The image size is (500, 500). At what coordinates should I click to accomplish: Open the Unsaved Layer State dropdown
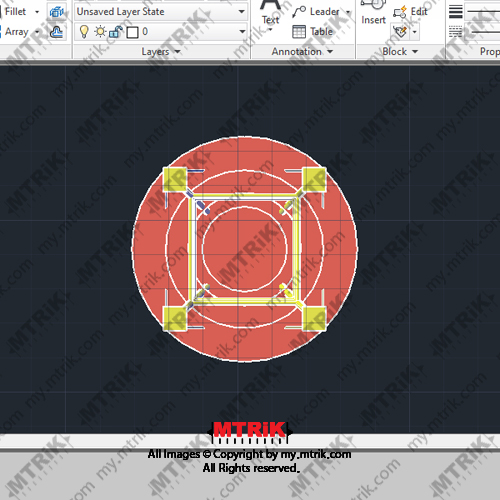[x=161, y=12]
